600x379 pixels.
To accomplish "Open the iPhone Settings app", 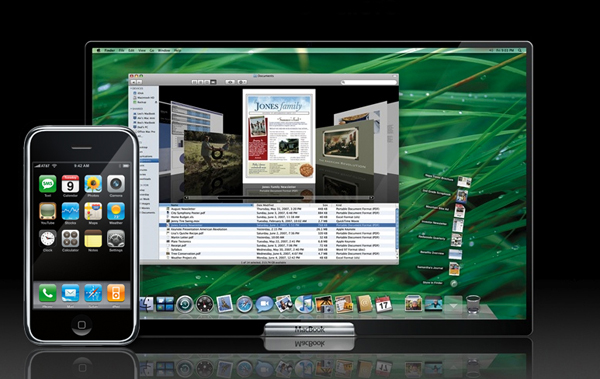I will (x=116, y=239).
